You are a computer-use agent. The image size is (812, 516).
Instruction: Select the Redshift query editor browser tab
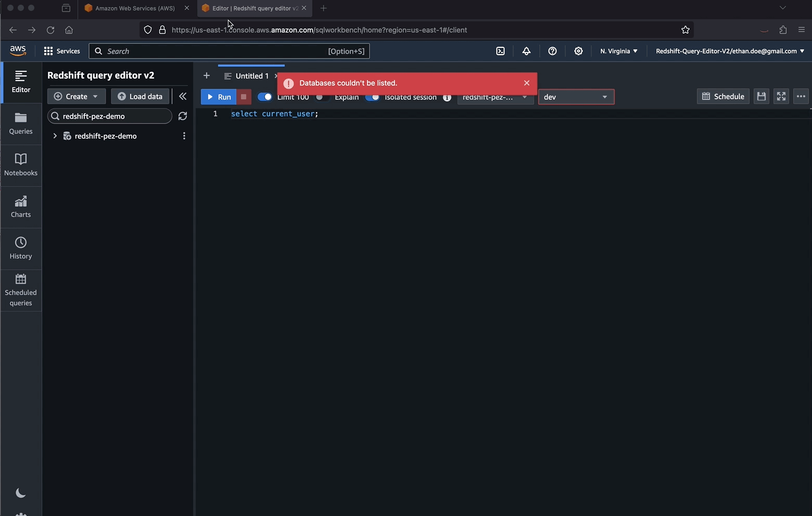(x=255, y=8)
